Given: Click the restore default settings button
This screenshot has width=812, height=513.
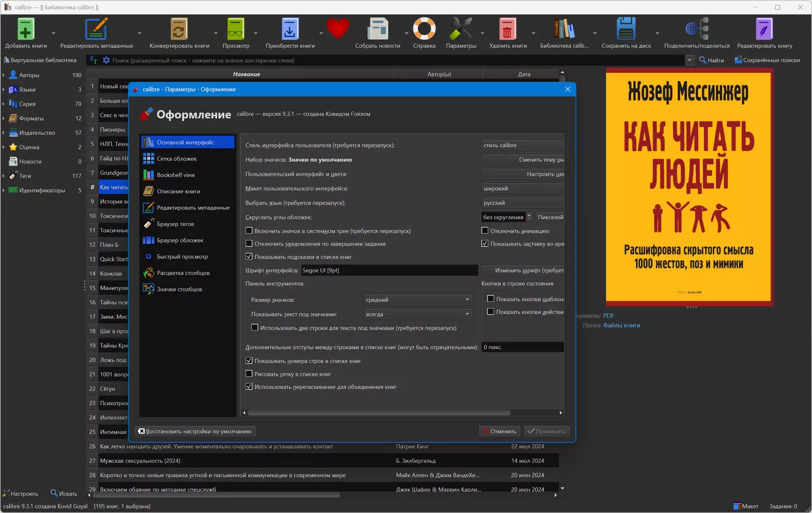Looking at the screenshot, I should 195,432.
